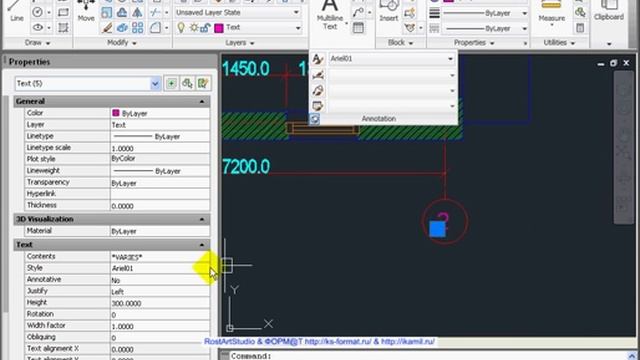This screenshot has width=640, height=360.
Task: Click the rectangle tool in Draw panel
Action: [63, 12]
